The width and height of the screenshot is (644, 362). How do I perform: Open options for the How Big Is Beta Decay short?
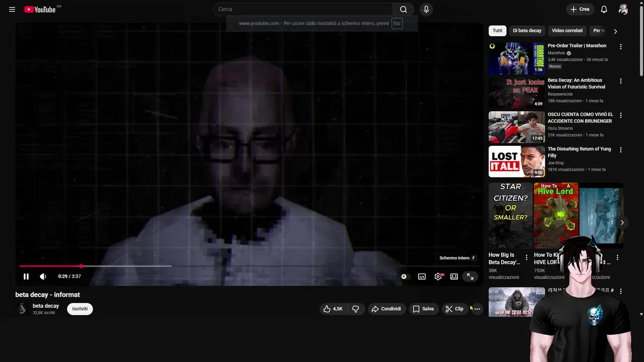[x=527, y=257]
